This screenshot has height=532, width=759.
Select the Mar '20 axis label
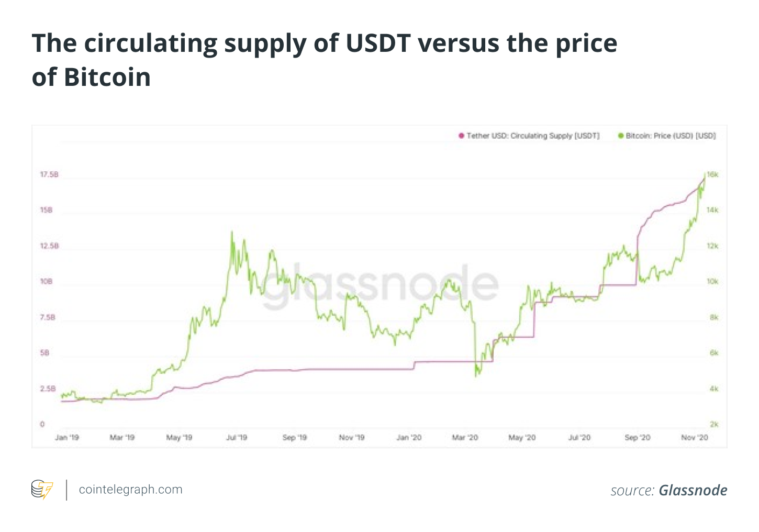coord(465,437)
